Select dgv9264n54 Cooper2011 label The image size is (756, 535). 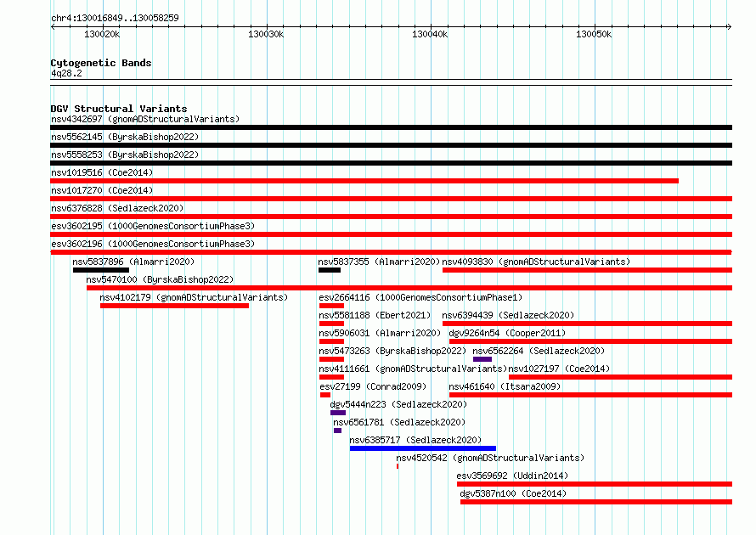tap(507, 333)
